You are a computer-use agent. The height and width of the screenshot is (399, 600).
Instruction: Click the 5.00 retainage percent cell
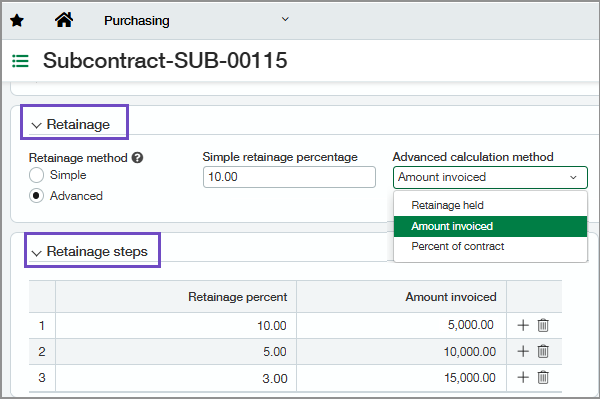click(x=176, y=352)
